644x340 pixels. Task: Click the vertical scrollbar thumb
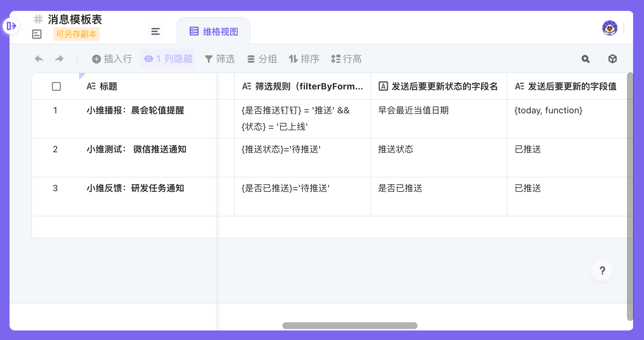(630, 196)
